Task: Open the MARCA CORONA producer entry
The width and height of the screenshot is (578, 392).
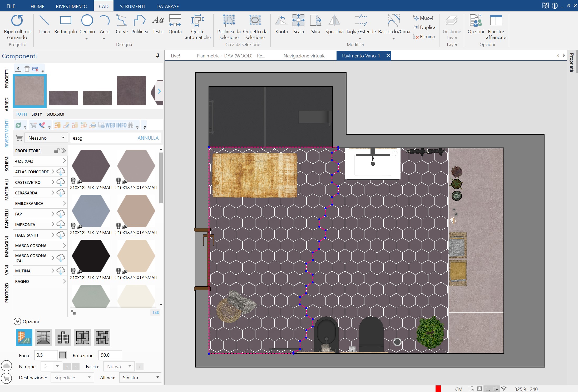Action: [40, 246]
